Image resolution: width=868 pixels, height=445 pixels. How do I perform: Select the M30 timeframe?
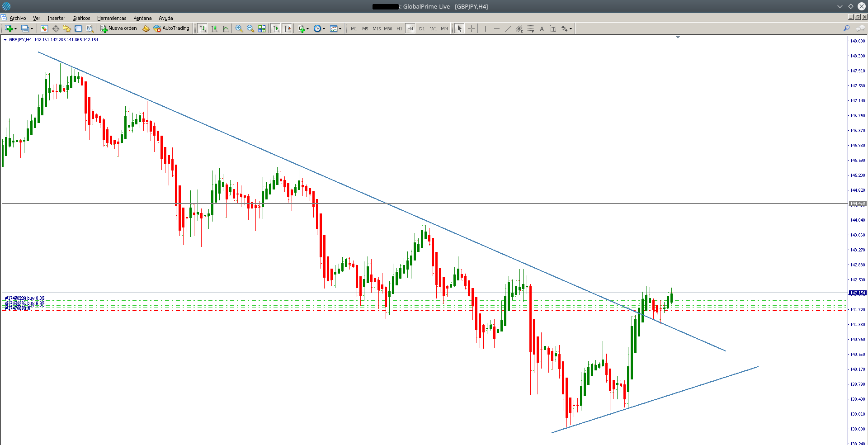click(388, 28)
